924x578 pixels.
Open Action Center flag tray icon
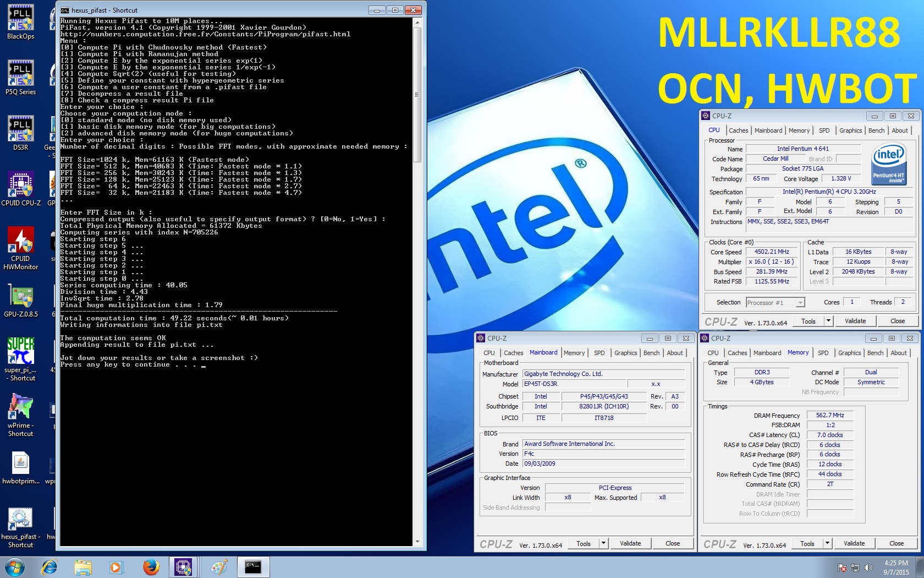click(x=842, y=568)
